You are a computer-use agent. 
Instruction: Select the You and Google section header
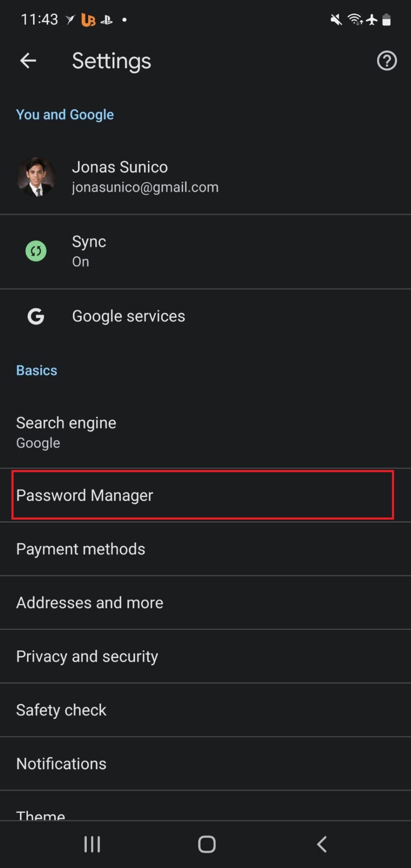pos(65,114)
